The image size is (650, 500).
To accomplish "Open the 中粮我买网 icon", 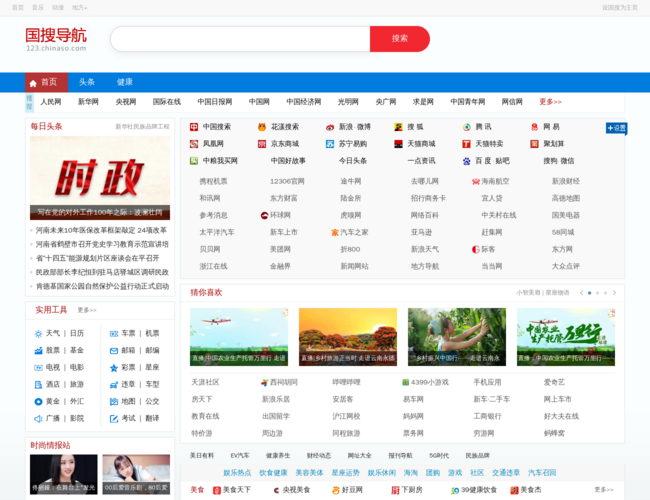I will [x=194, y=161].
